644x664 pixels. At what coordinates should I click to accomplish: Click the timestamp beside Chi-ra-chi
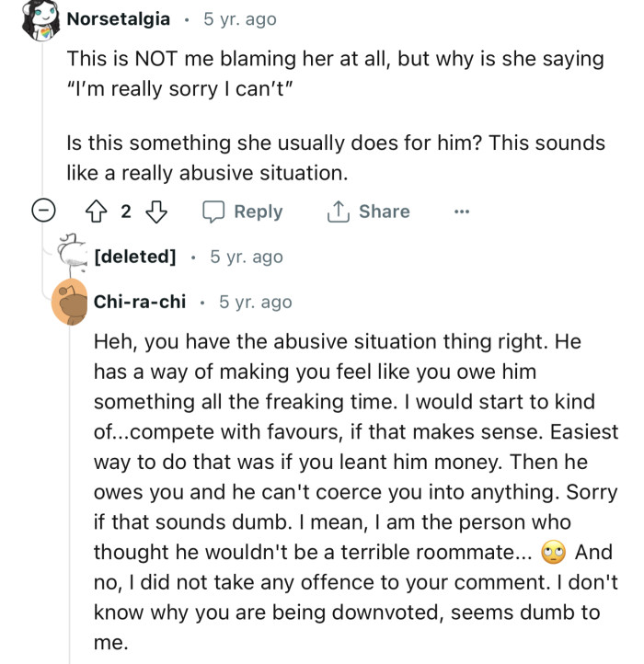(255, 302)
